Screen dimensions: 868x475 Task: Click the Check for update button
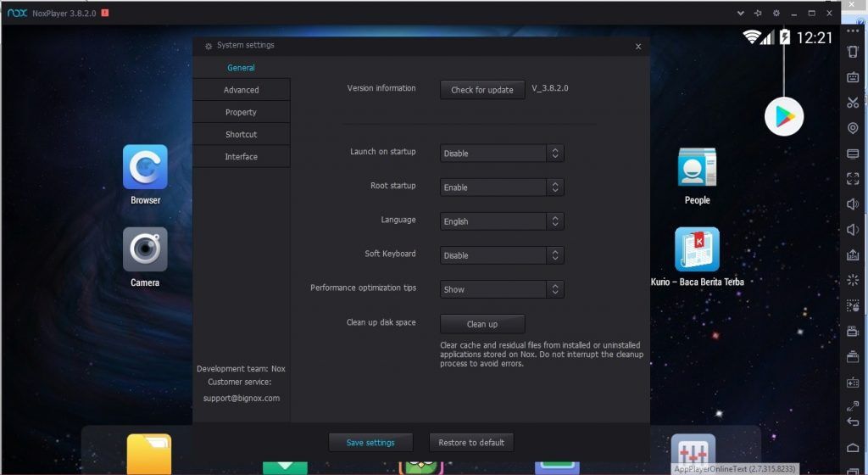click(482, 90)
